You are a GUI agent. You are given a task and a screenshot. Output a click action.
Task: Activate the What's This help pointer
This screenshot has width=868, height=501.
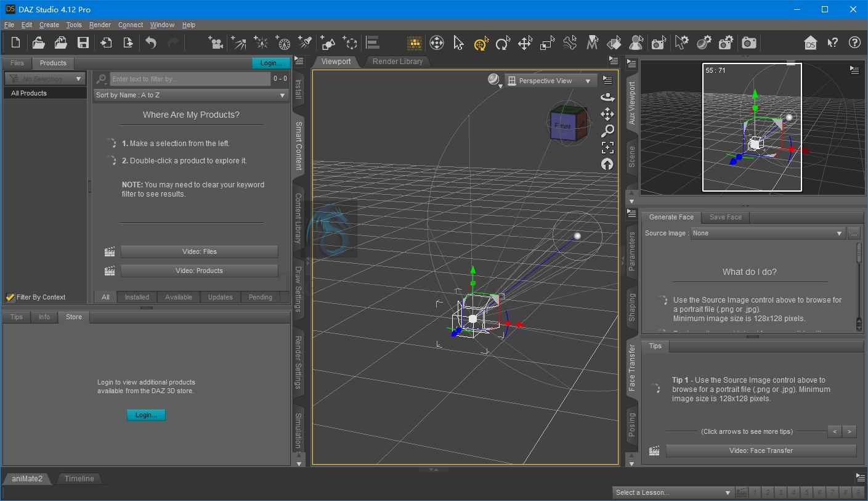click(x=833, y=43)
